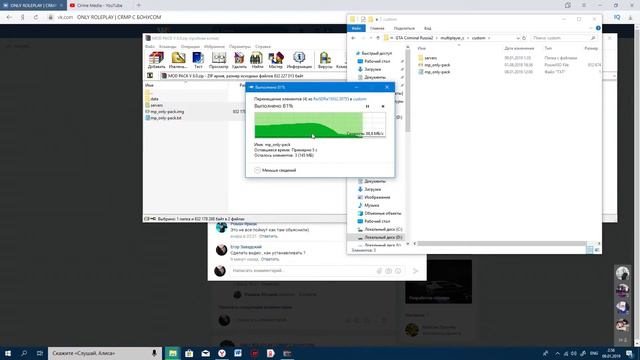This screenshot has height=360, width=640.
Task: Click the Explorer horizontal scrollbar
Action: [x=502, y=244]
